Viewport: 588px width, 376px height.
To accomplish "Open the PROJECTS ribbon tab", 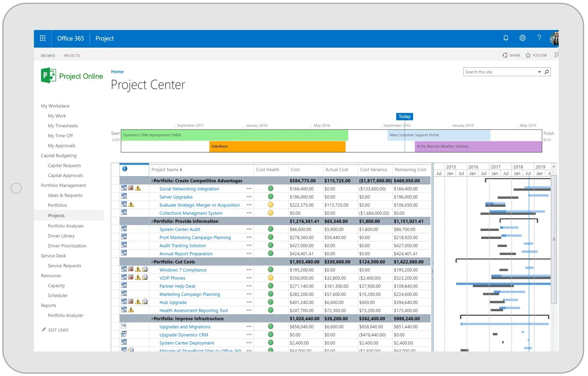I will 72,56.
